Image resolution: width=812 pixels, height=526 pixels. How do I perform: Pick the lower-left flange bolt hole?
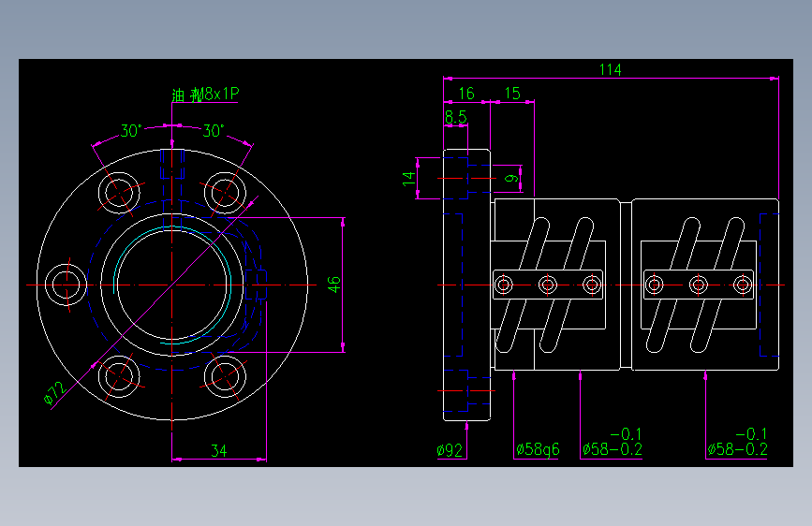tap(119, 376)
